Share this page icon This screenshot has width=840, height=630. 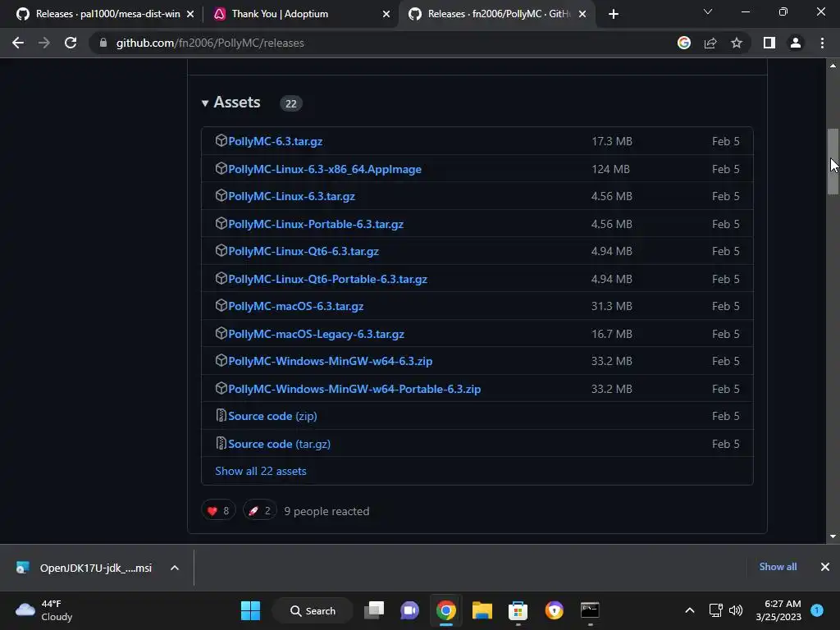(x=710, y=43)
